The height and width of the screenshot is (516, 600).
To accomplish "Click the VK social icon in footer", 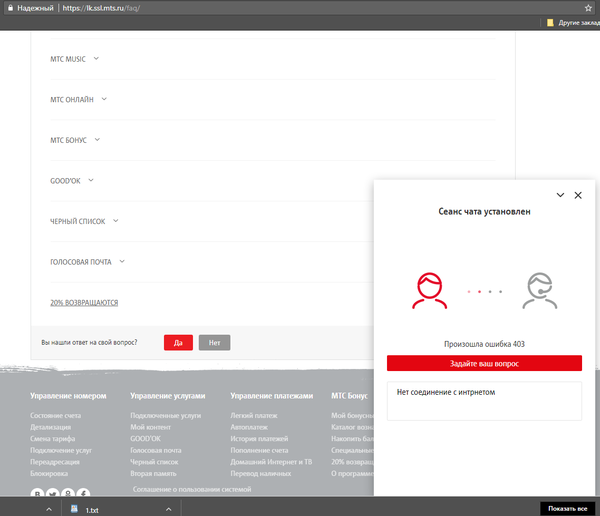I will pyautogui.click(x=39, y=494).
